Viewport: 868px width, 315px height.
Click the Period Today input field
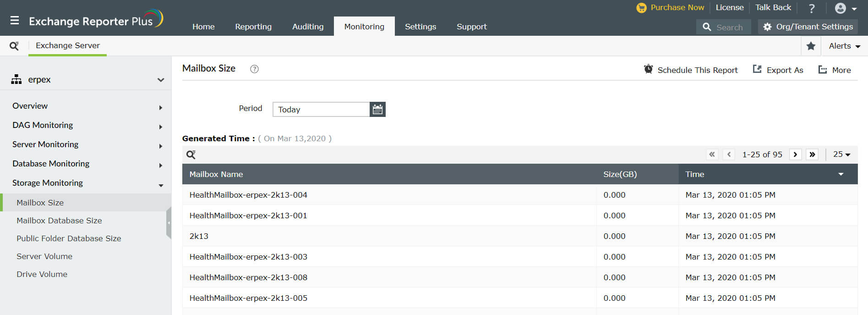tap(321, 109)
